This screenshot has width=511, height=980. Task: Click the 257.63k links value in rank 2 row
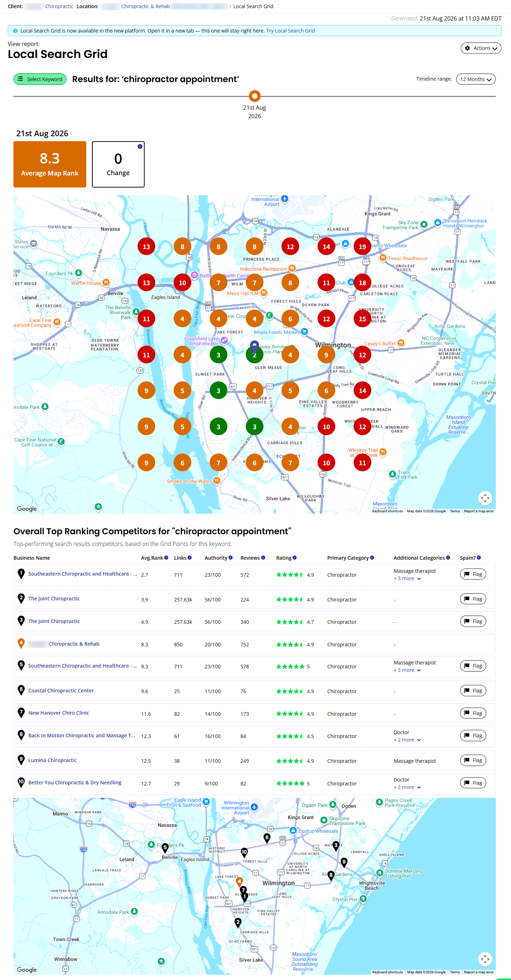pos(183,600)
